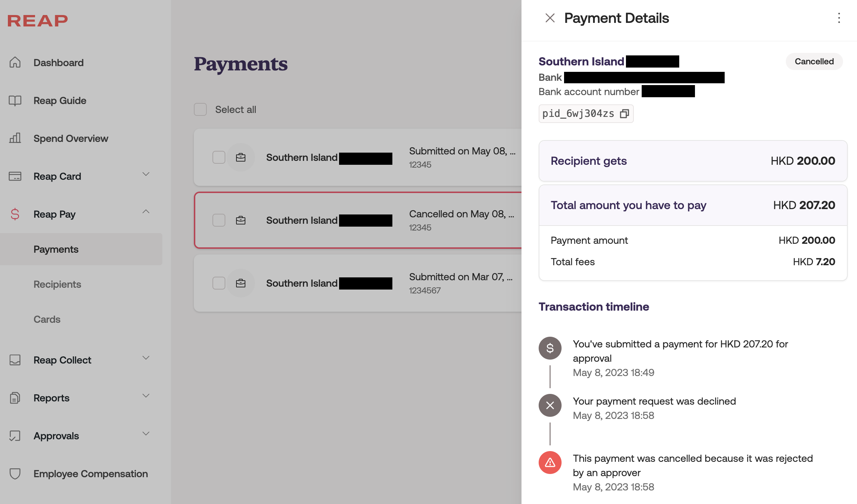The width and height of the screenshot is (857, 504).
Task: Click the Reap Guide book icon
Action: coord(15,100)
